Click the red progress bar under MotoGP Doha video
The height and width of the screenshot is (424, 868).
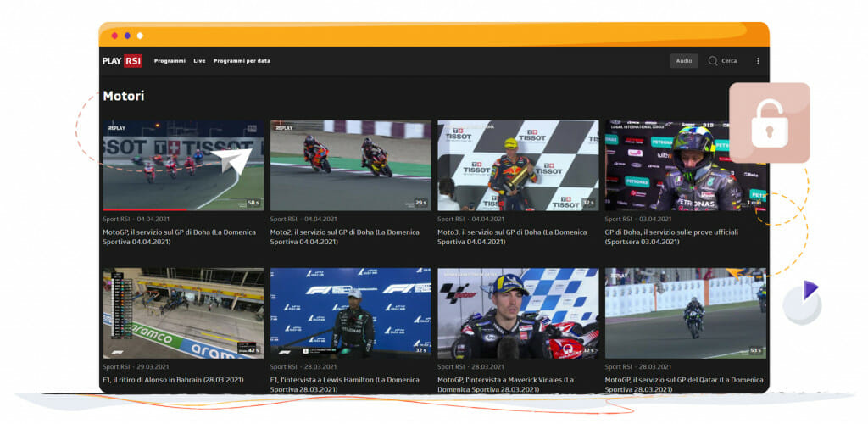[144, 209]
